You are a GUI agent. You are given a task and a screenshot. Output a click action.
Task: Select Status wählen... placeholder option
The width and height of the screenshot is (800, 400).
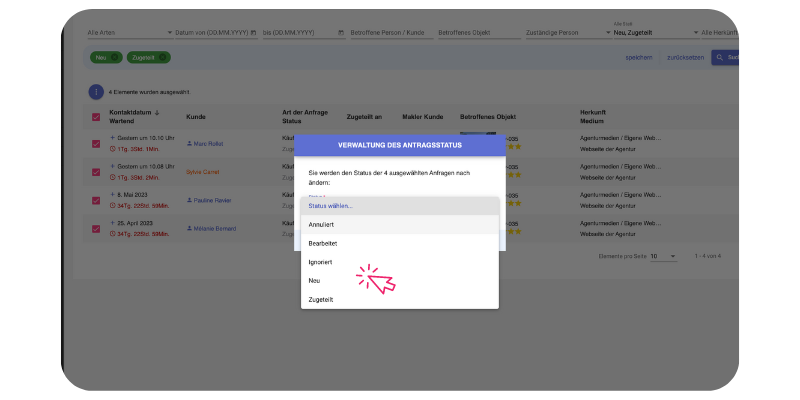[399, 206]
